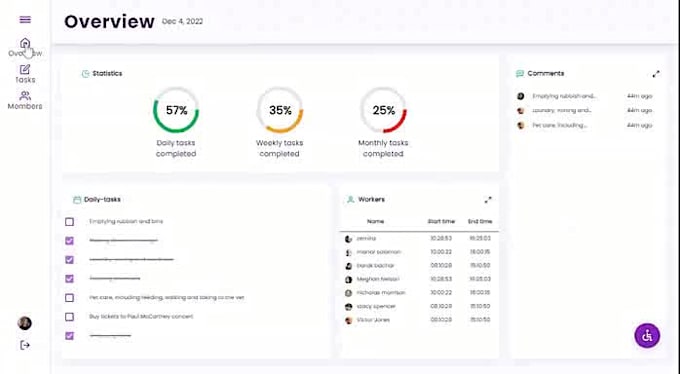Click the 35% weekly tasks progress ring

pyautogui.click(x=280, y=110)
